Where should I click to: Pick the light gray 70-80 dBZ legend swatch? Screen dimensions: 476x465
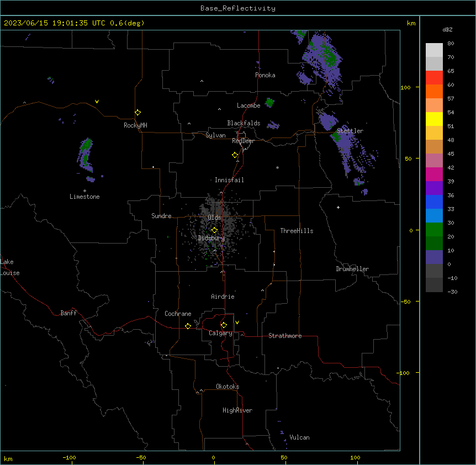[434, 50]
